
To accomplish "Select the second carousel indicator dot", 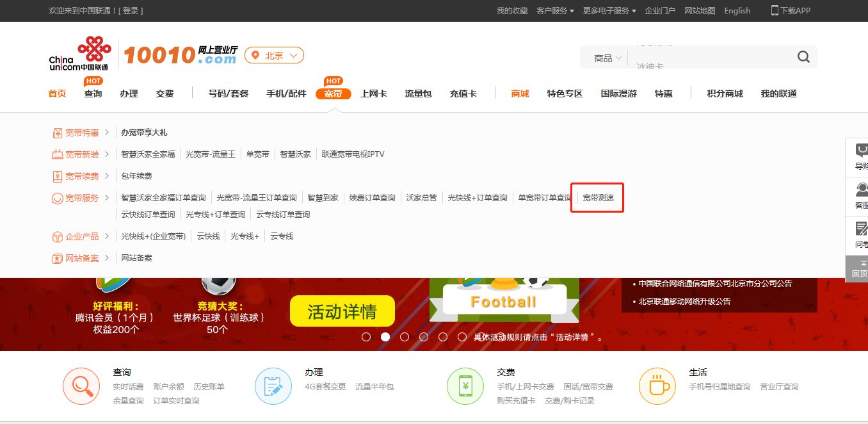I will click(x=385, y=336).
